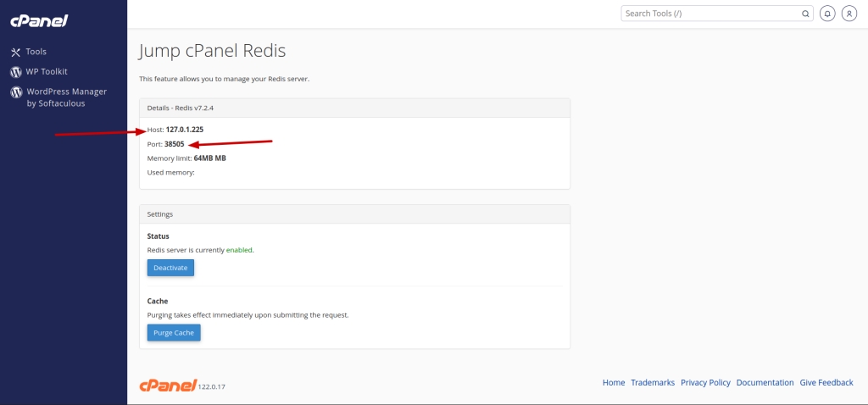Image resolution: width=868 pixels, height=405 pixels.
Task: Open the user account icon
Action: 849,14
